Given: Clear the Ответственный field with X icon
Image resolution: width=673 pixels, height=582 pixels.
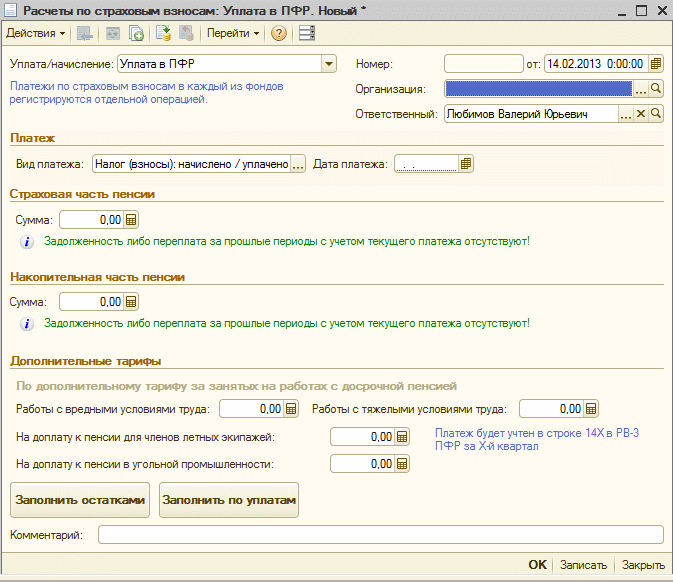Looking at the screenshot, I should click(x=641, y=114).
